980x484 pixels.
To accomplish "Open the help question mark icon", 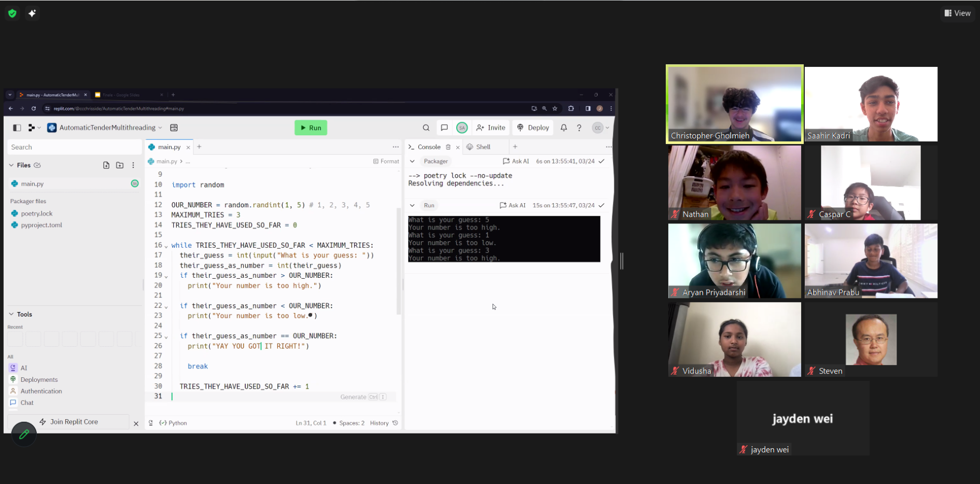I will [x=579, y=127].
